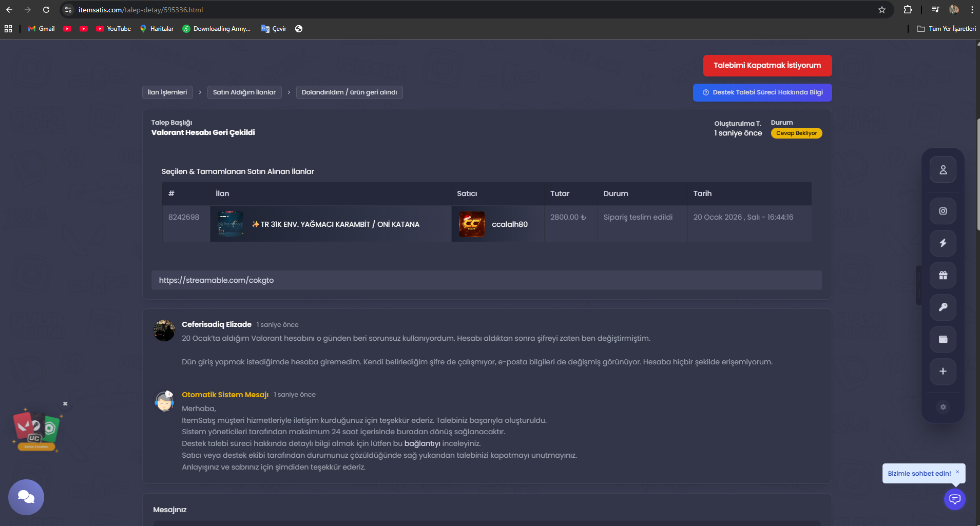Image resolution: width=980 pixels, height=526 pixels.
Task: Click the page vertical scrollbar
Action: tap(978, 174)
